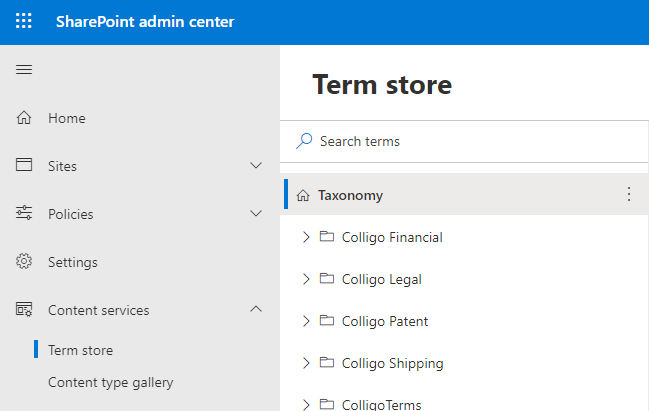Open the Sites navigation item

coord(62,166)
